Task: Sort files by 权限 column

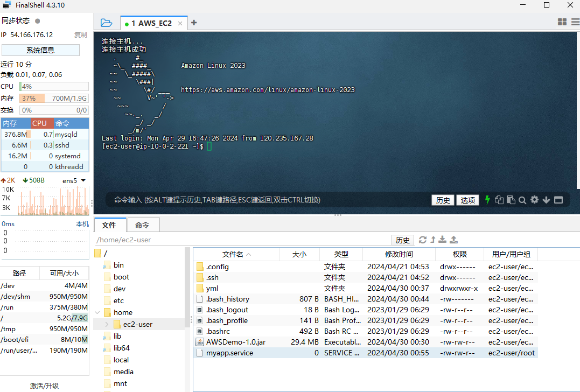Action: (460, 254)
